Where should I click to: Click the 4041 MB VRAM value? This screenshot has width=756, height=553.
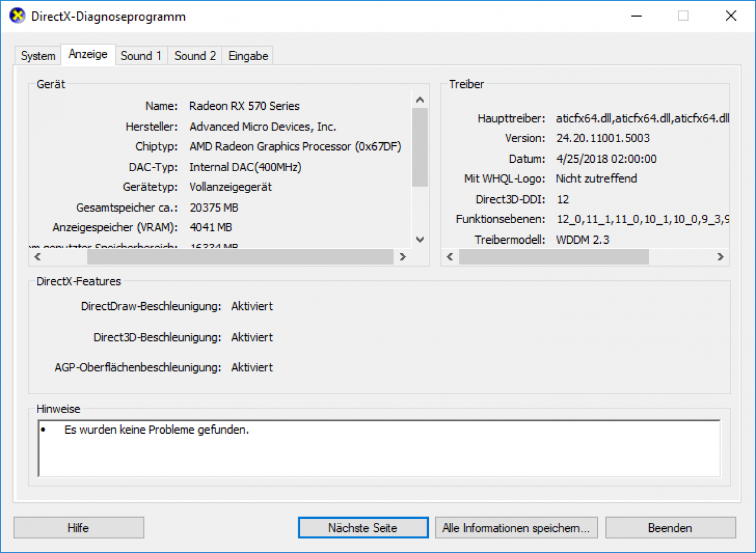[x=211, y=227]
